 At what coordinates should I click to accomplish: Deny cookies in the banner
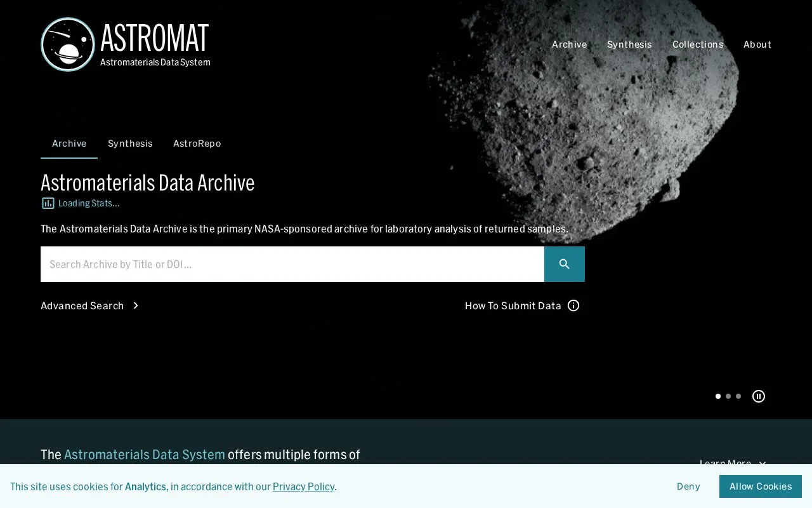click(688, 486)
